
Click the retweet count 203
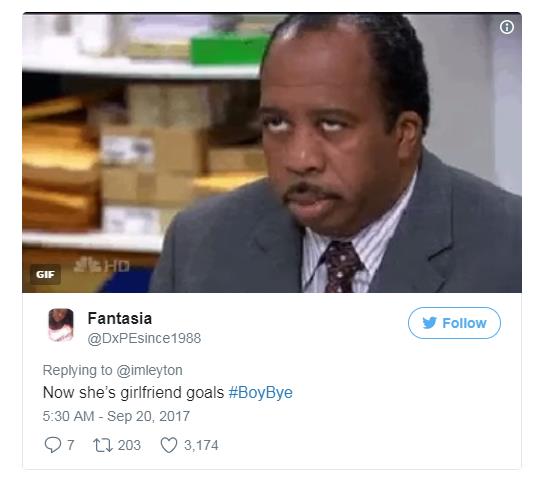129,445
